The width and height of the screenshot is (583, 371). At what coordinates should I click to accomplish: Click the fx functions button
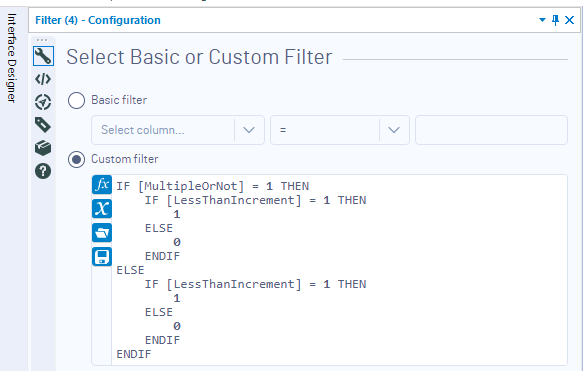coord(102,185)
